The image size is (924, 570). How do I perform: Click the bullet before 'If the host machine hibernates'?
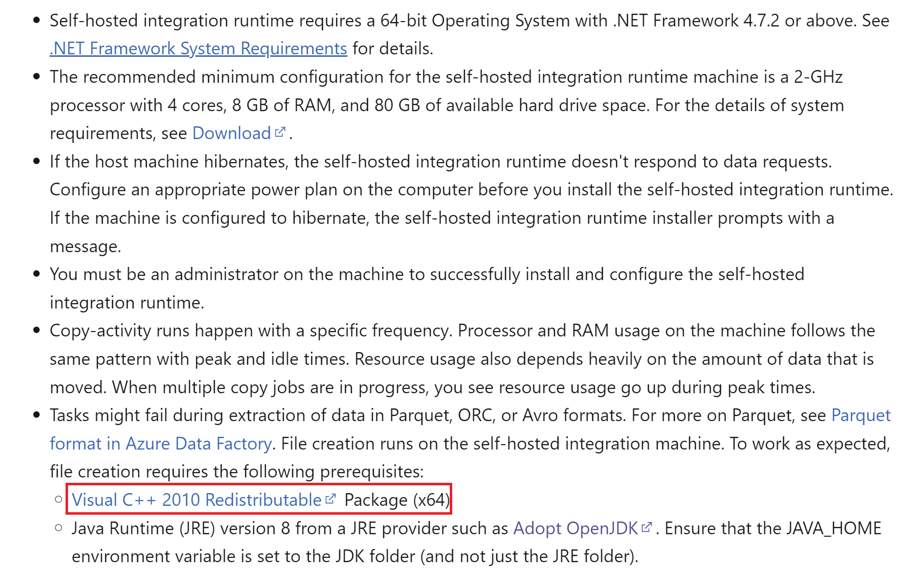tap(36, 162)
